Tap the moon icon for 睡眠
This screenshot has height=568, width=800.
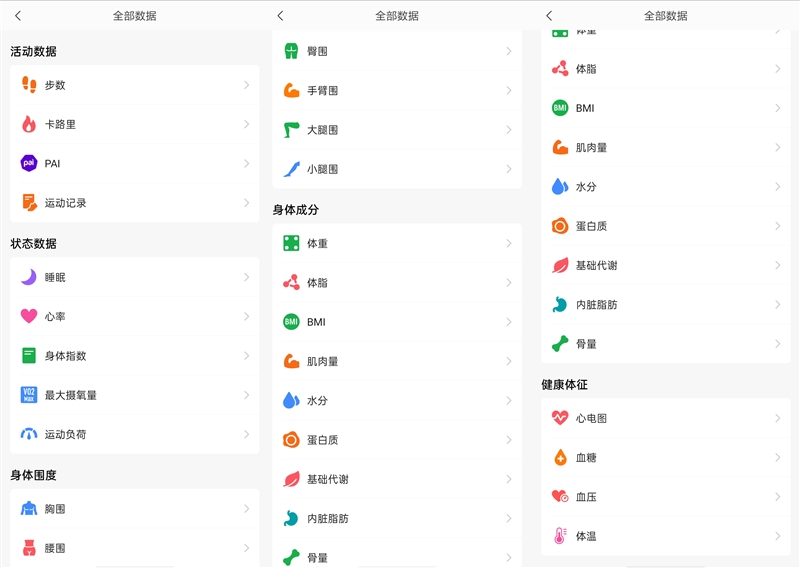click(x=29, y=277)
